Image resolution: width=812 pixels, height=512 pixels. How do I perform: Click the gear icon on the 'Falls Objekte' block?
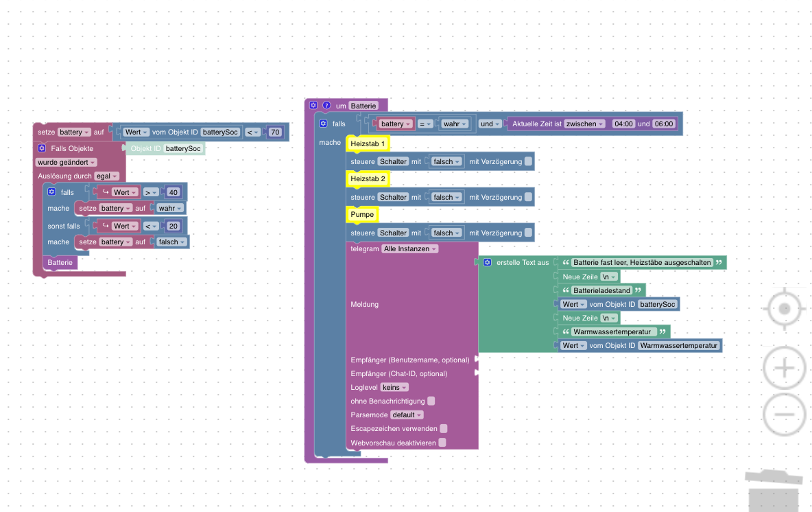[x=42, y=148]
